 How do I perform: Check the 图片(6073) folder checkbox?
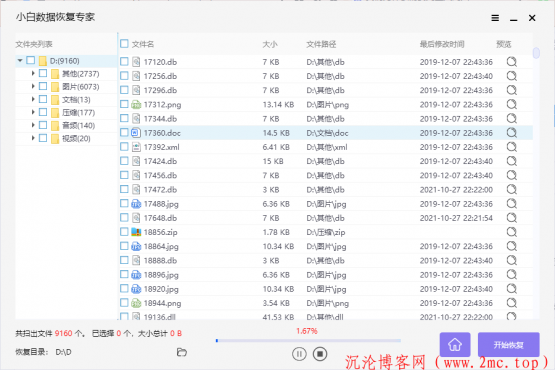43,86
